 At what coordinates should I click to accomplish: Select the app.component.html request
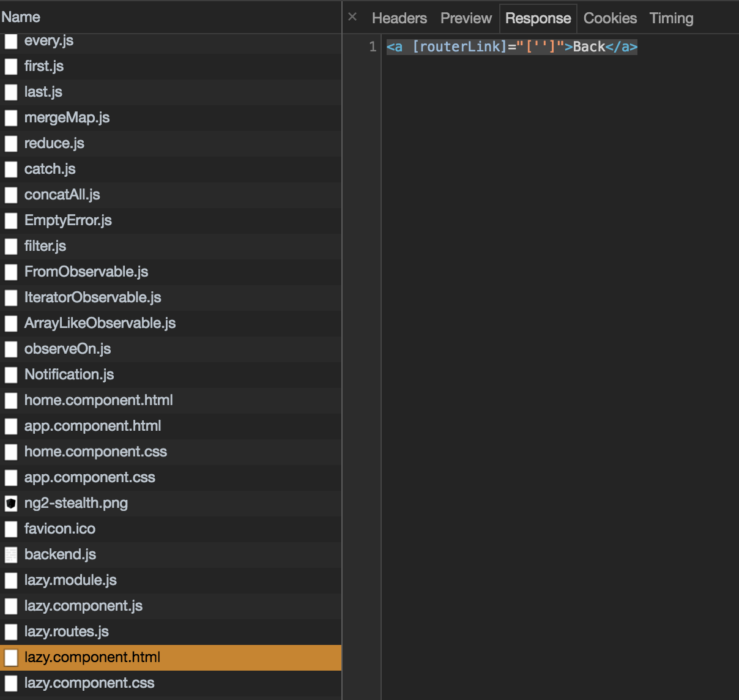click(171, 426)
